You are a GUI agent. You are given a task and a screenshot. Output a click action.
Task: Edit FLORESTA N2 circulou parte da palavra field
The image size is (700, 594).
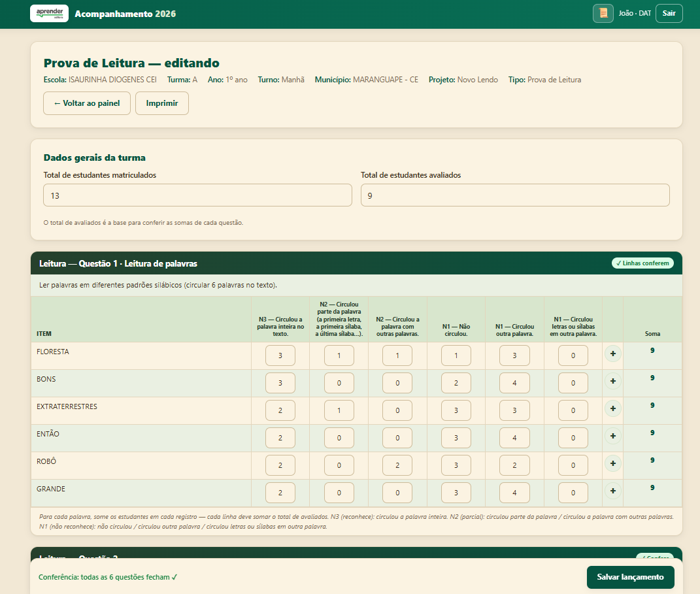tap(339, 355)
